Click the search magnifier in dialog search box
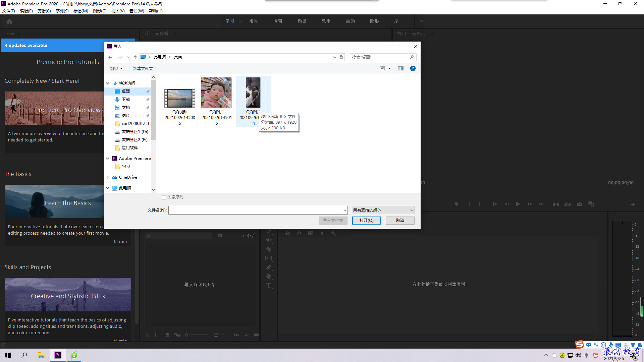644x362 pixels. click(x=412, y=57)
